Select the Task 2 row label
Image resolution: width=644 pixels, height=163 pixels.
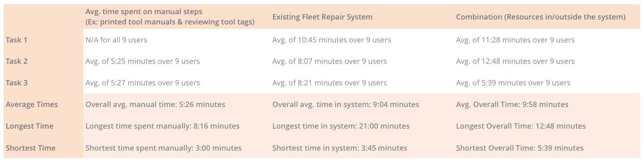[16, 61]
